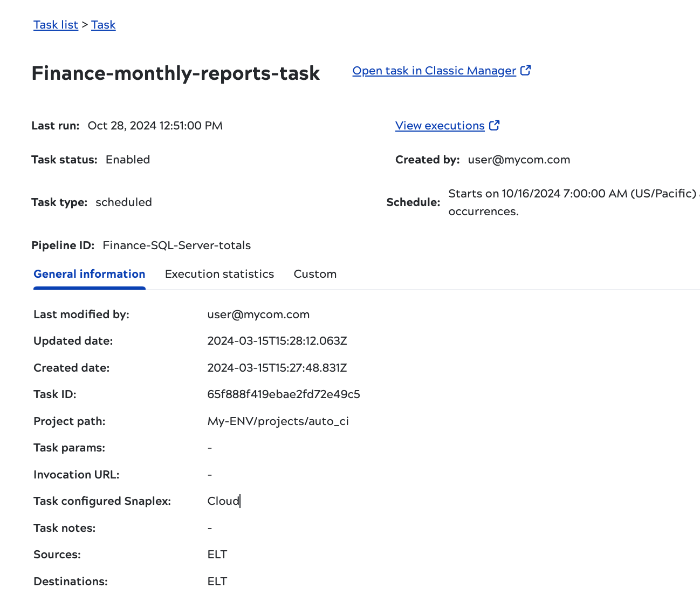Screen dimensions: 700x602
Task: Click the external-link icon next to View executions
Action: (x=494, y=125)
